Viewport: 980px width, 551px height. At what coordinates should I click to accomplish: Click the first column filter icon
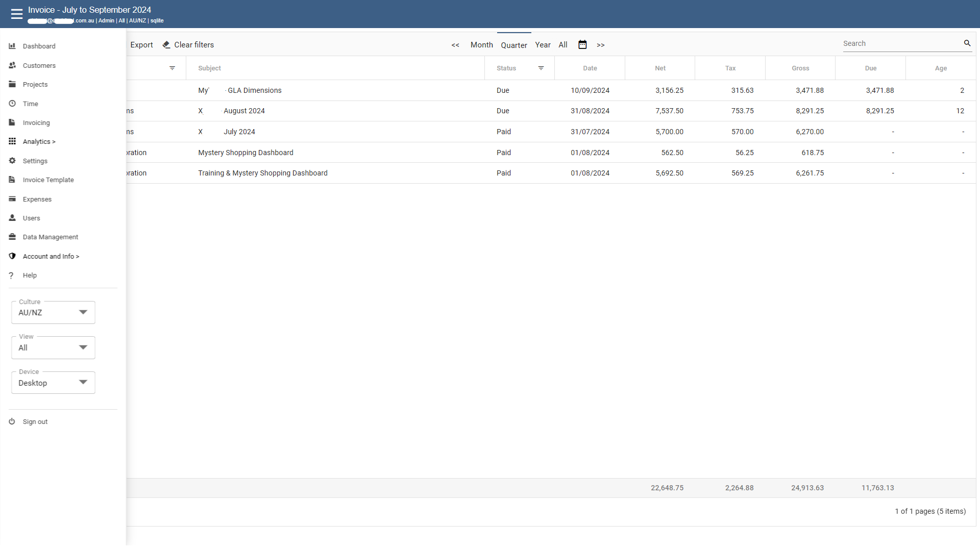click(173, 68)
